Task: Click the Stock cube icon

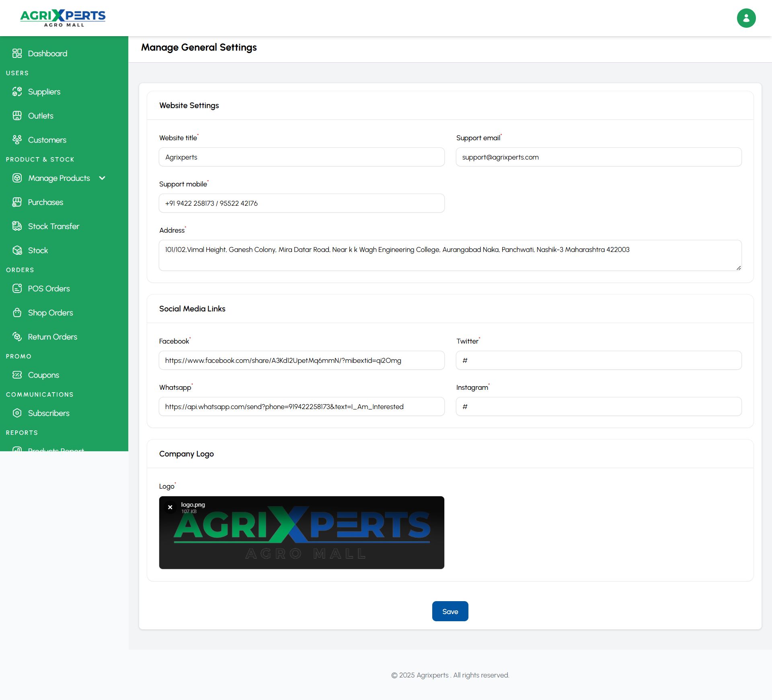Action: 17,250
